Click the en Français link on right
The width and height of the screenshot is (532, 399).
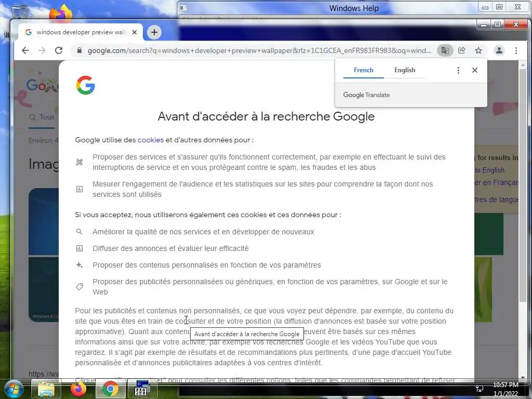496,182
